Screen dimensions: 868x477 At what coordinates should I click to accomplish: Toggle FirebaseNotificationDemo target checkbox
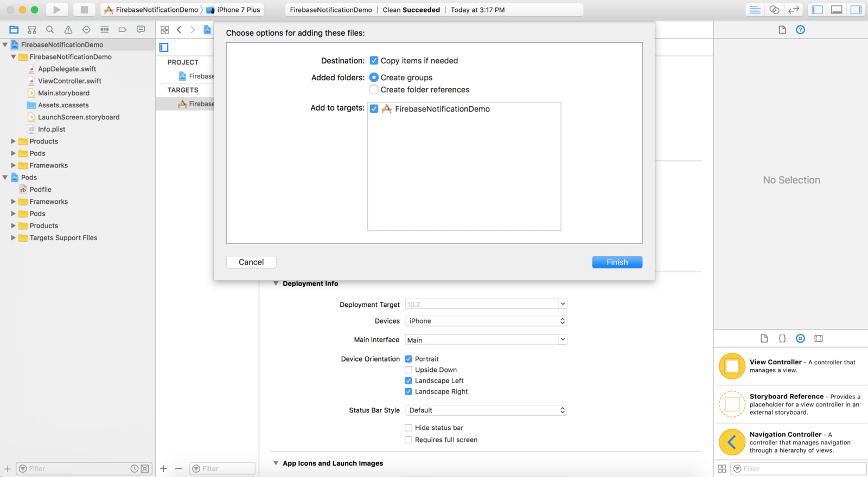point(374,108)
